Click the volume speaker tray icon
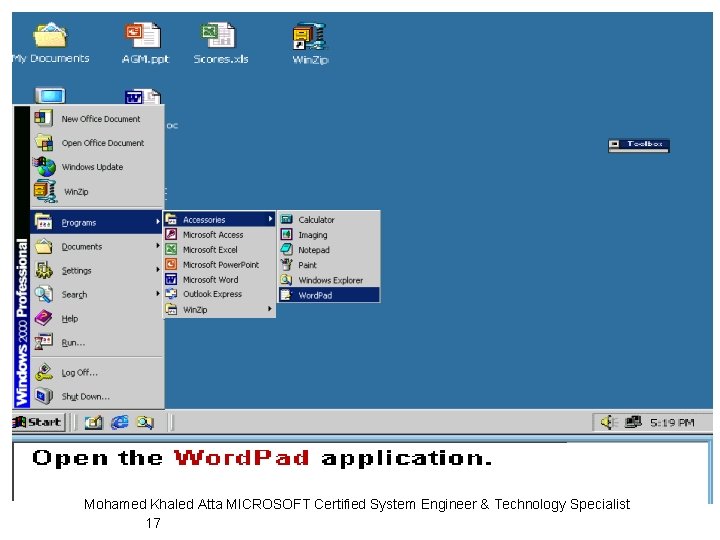Viewport: 720px width, 540px height. pyautogui.click(x=609, y=422)
